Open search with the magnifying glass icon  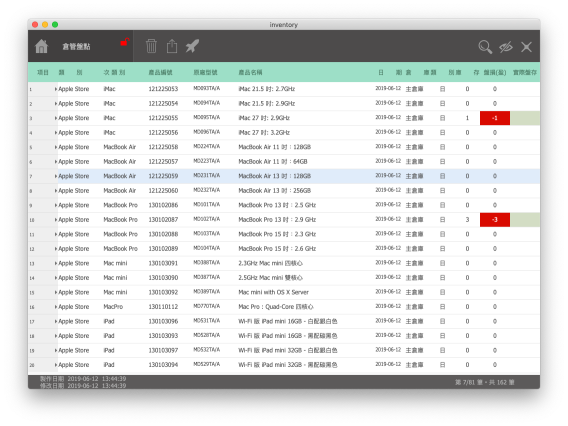(x=485, y=47)
